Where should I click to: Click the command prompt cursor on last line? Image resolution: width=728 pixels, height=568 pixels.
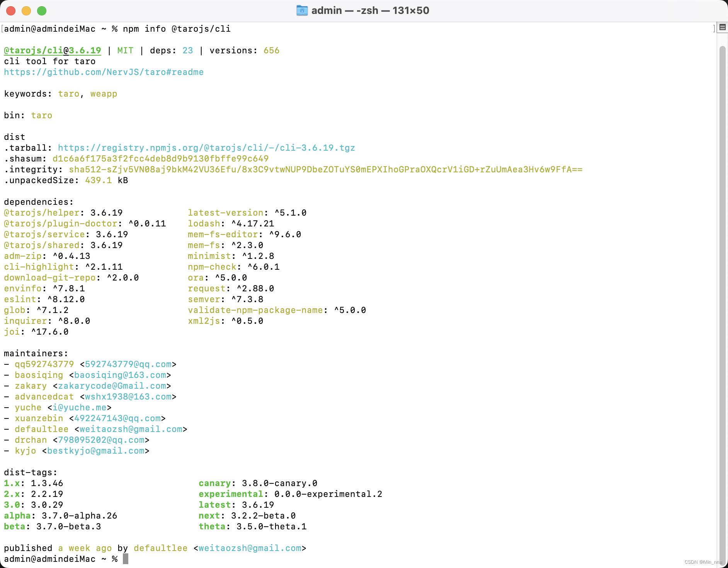(x=126, y=559)
